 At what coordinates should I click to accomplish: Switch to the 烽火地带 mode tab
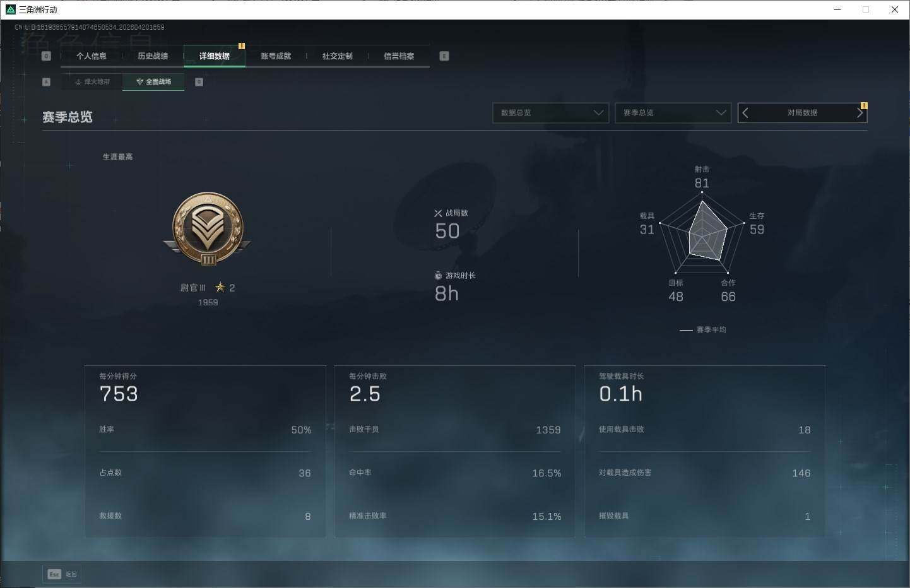(x=92, y=81)
